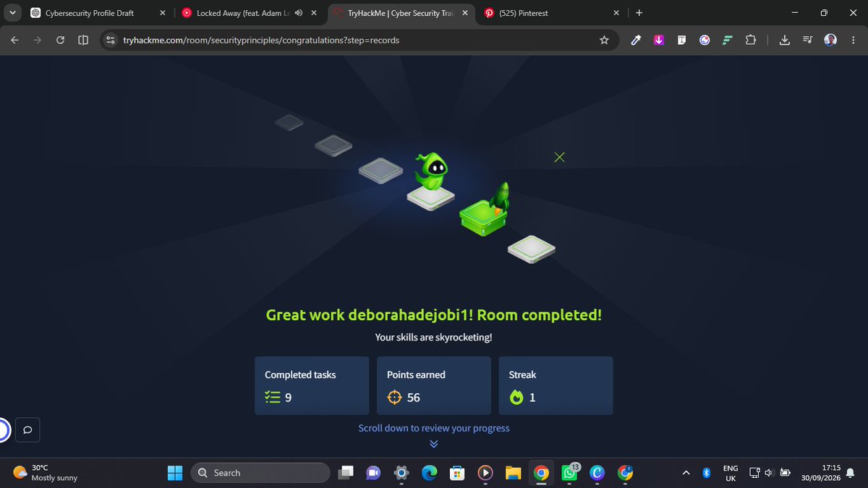Open the green F extension

[x=728, y=40]
